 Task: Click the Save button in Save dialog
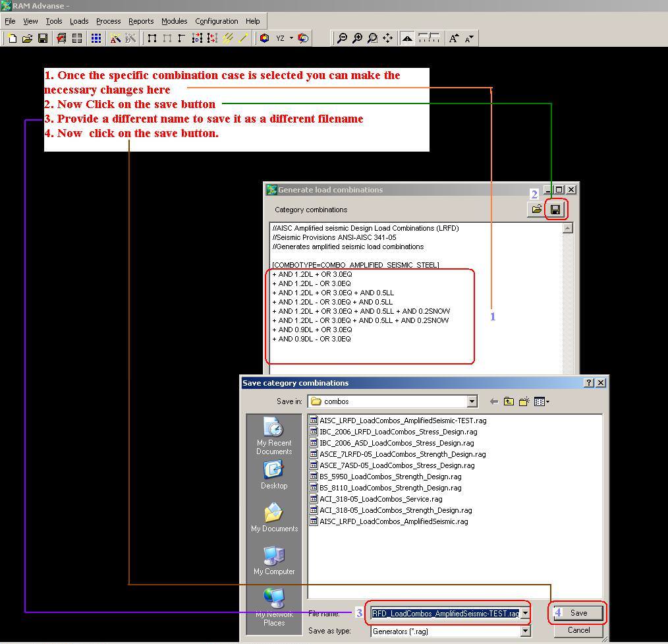(x=578, y=613)
